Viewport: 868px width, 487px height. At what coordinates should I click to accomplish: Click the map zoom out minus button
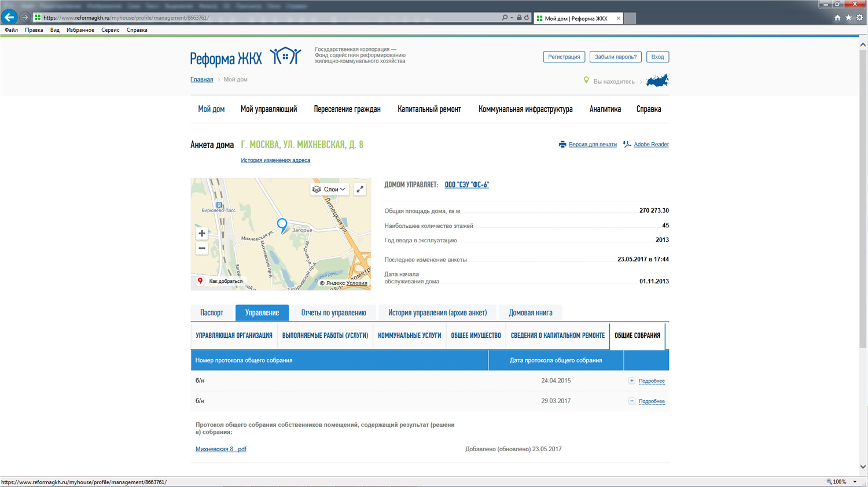click(x=202, y=248)
